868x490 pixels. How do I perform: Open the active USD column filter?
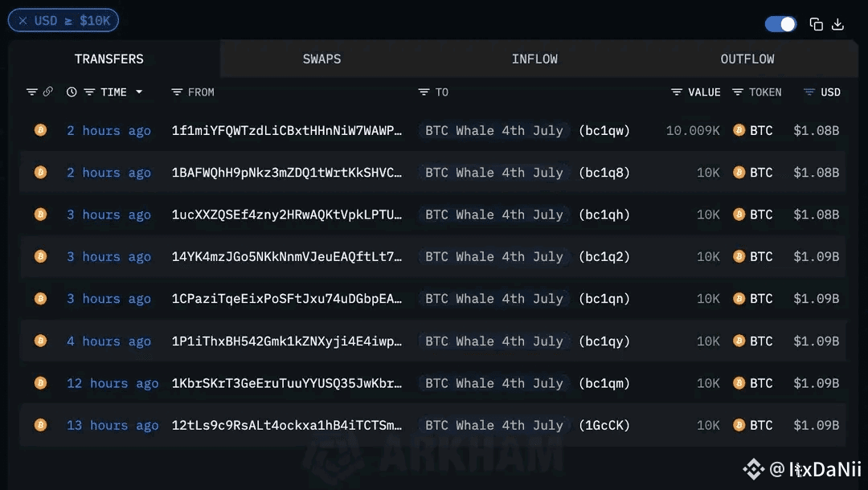tap(809, 92)
